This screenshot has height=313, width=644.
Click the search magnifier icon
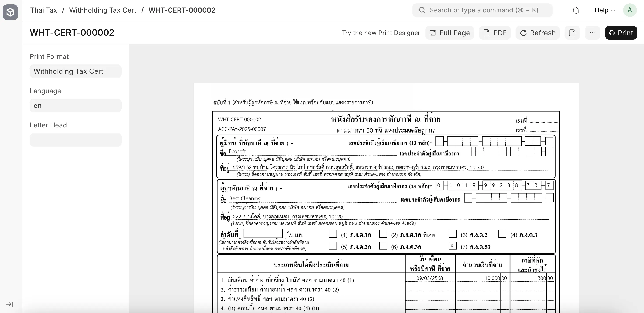tap(422, 10)
